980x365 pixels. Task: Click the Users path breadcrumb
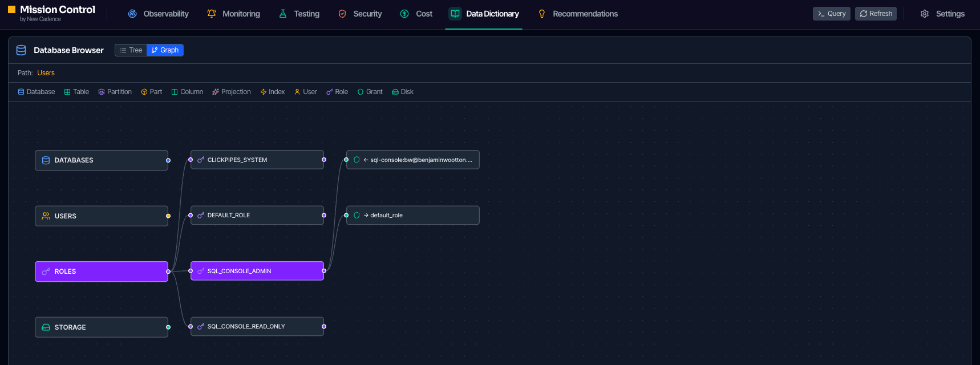click(x=46, y=73)
